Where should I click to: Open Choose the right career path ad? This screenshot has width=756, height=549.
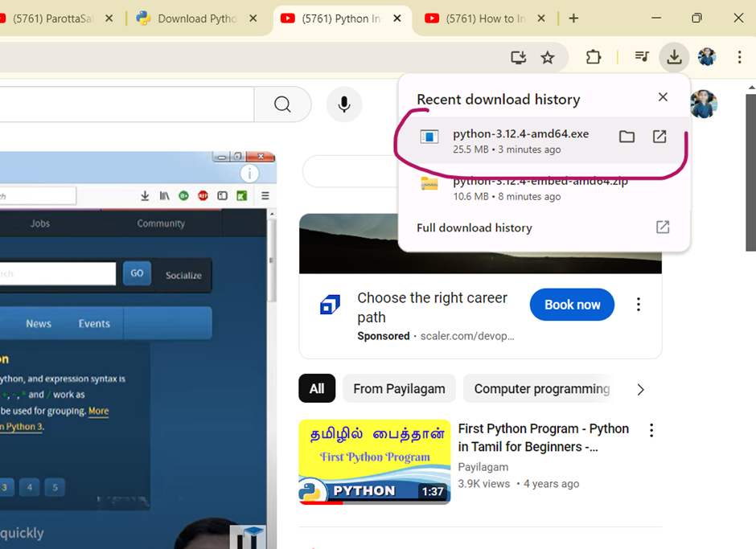click(432, 307)
